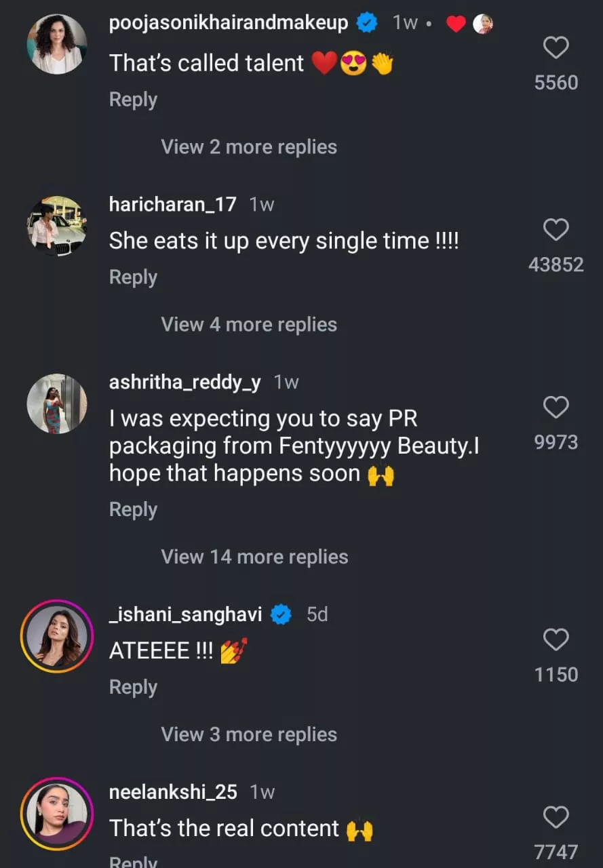Expand 'View 2 more replies'
This screenshot has width=603, height=868.
tap(248, 147)
